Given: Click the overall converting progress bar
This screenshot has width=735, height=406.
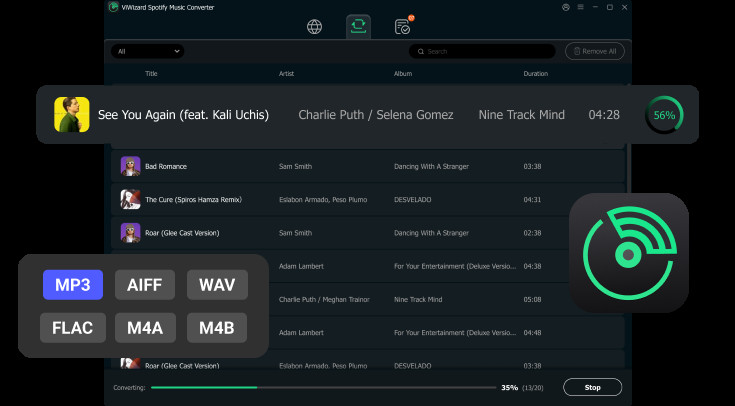Looking at the screenshot, I should coord(323,388).
